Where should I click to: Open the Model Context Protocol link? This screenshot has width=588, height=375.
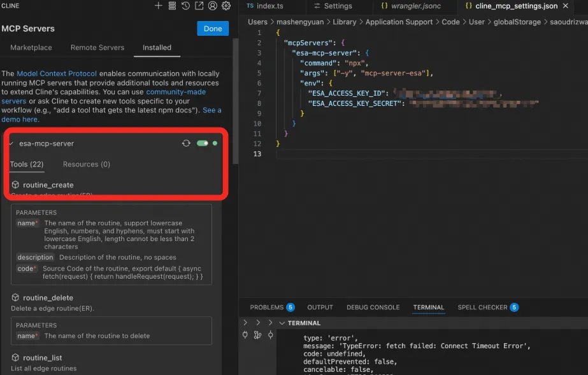click(x=57, y=73)
